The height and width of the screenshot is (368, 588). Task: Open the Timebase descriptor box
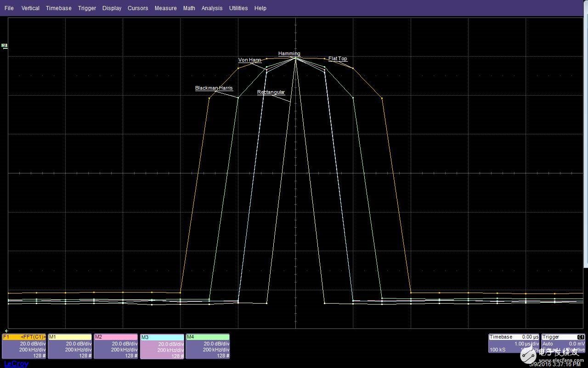click(514, 344)
